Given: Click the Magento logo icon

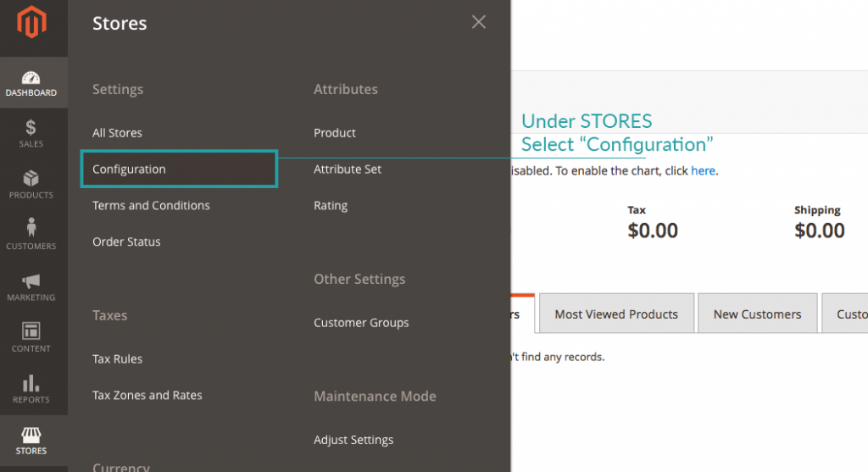Looking at the screenshot, I should [x=31, y=22].
